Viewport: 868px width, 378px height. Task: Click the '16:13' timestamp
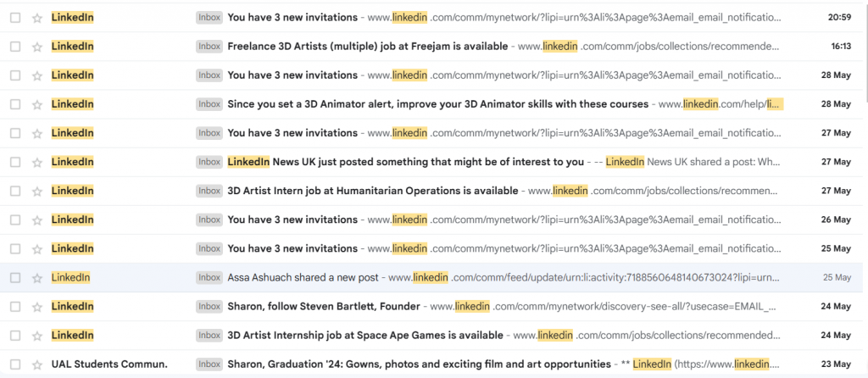[841, 47]
